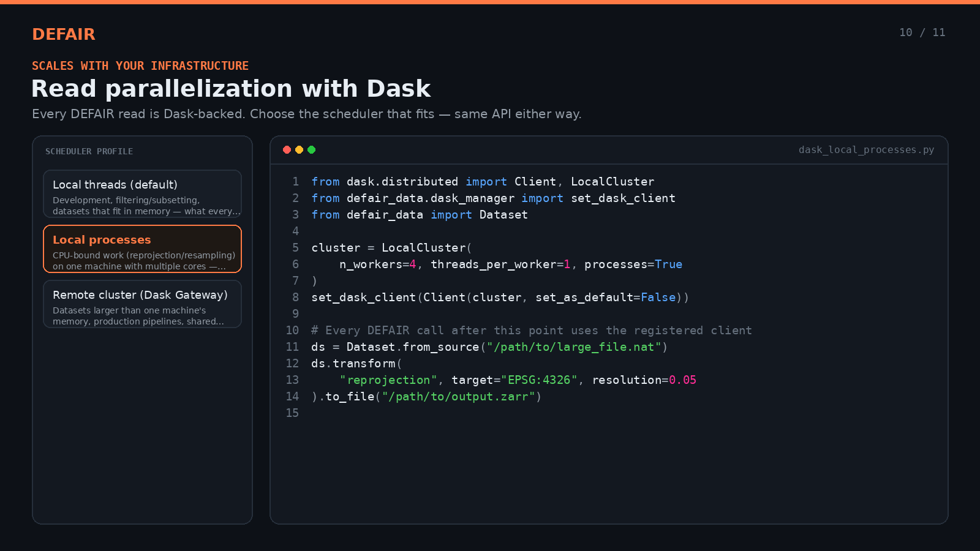Click the yellow dot in the code window
Viewport: 980px width, 551px height.
click(299, 150)
